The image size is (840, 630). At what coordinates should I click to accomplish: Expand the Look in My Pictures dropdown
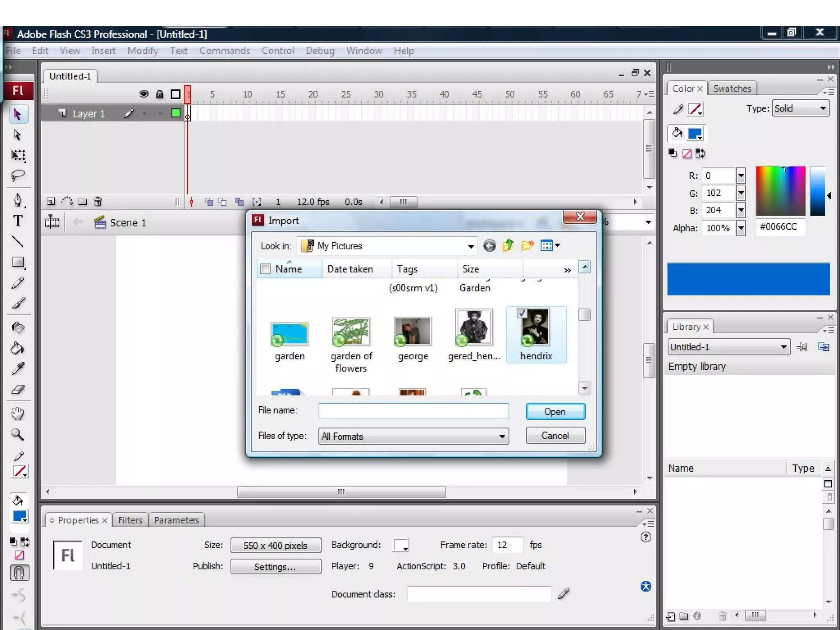click(471, 246)
